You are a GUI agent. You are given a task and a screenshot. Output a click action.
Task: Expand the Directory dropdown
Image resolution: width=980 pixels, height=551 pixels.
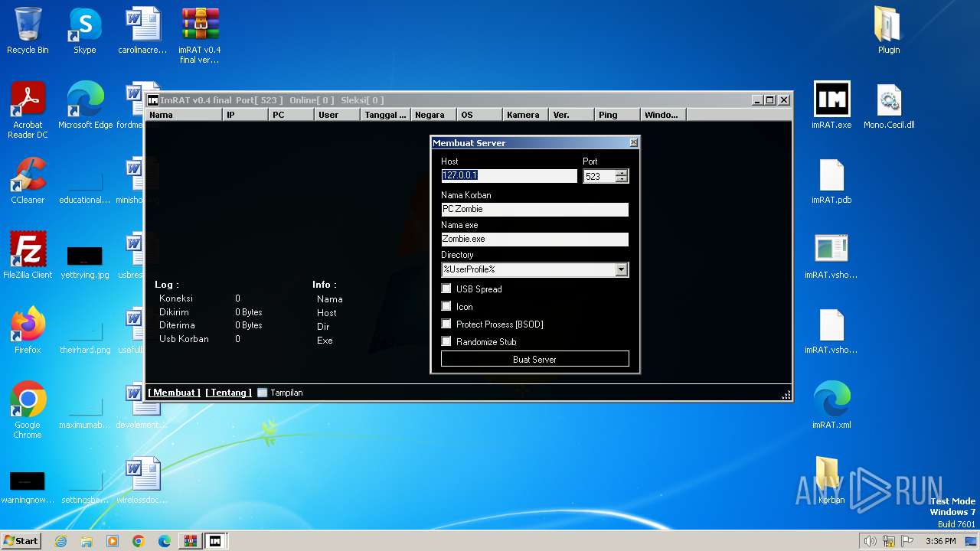(x=621, y=269)
